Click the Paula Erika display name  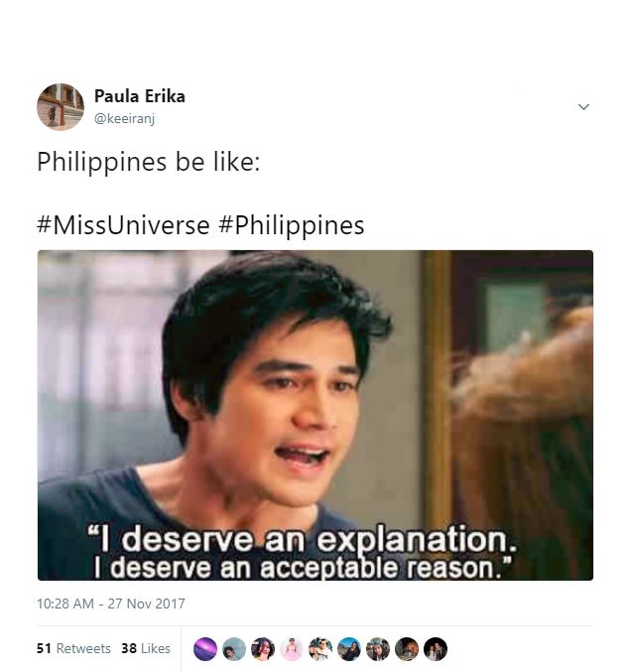[x=140, y=96]
